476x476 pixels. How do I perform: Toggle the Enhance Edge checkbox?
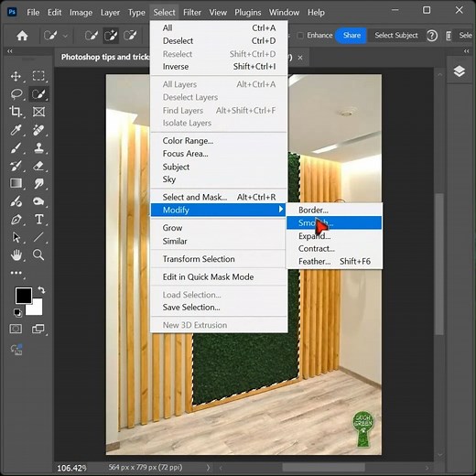pyautogui.click(x=300, y=36)
